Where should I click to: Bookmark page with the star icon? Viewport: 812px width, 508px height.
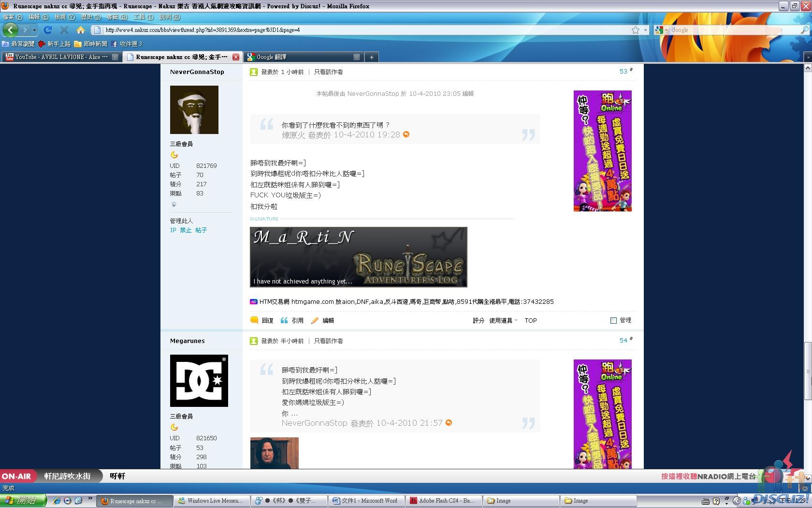(x=635, y=30)
